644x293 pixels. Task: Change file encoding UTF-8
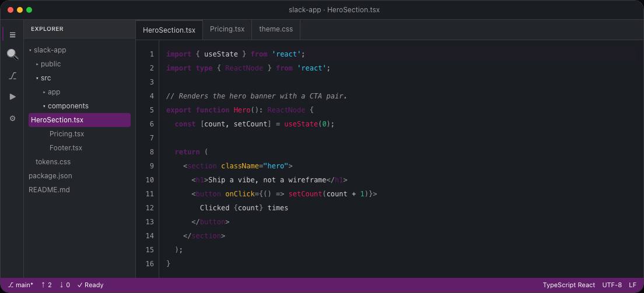pyautogui.click(x=612, y=285)
